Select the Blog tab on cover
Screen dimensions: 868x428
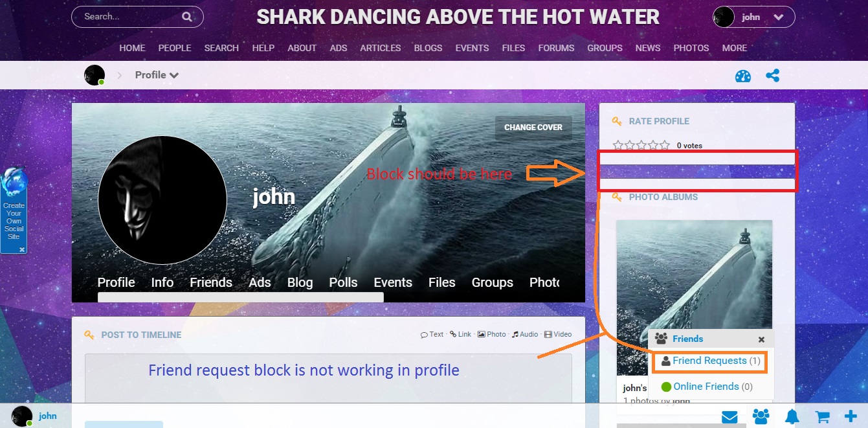(300, 282)
